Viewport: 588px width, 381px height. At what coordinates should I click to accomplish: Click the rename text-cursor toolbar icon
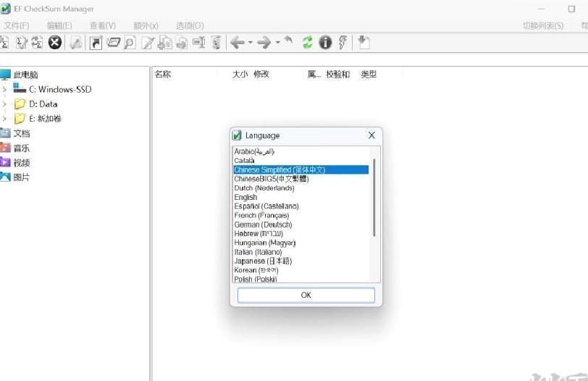click(x=198, y=43)
